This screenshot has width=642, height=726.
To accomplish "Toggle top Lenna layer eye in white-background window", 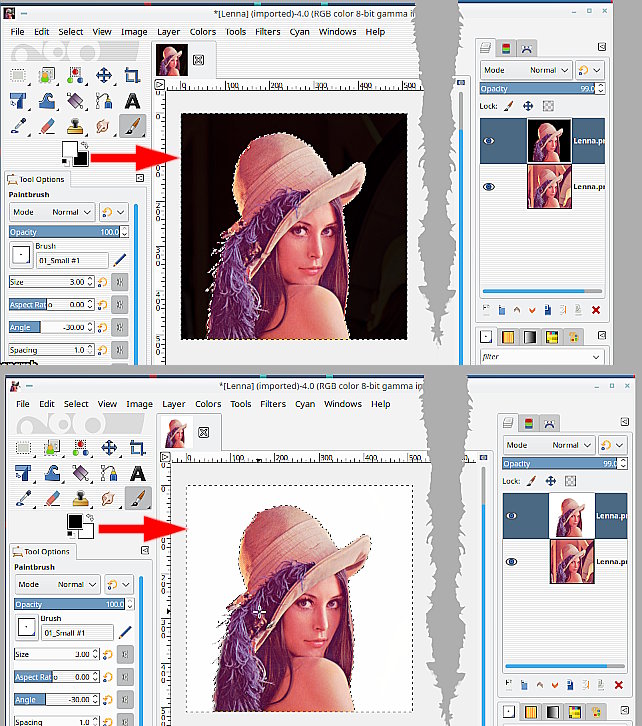I will pyautogui.click(x=511, y=516).
